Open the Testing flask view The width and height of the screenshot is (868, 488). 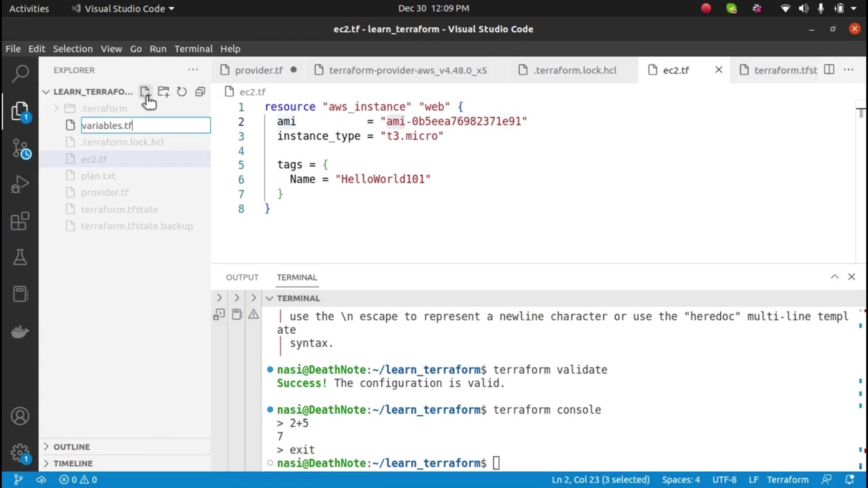[20, 258]
